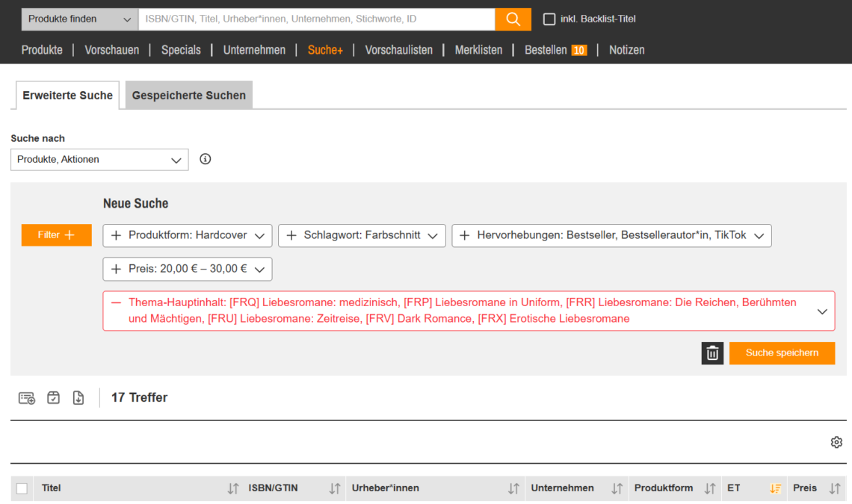Open the Suche+ menu

click(325, 50)
